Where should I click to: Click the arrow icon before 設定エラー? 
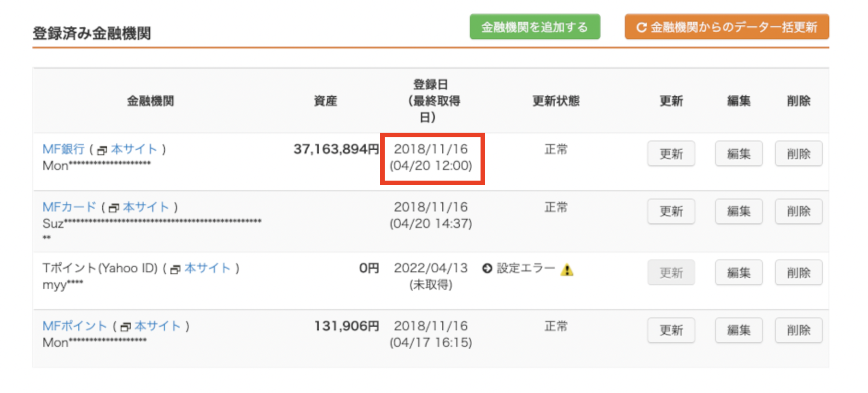pyautogui.click(x=487, y=268)
